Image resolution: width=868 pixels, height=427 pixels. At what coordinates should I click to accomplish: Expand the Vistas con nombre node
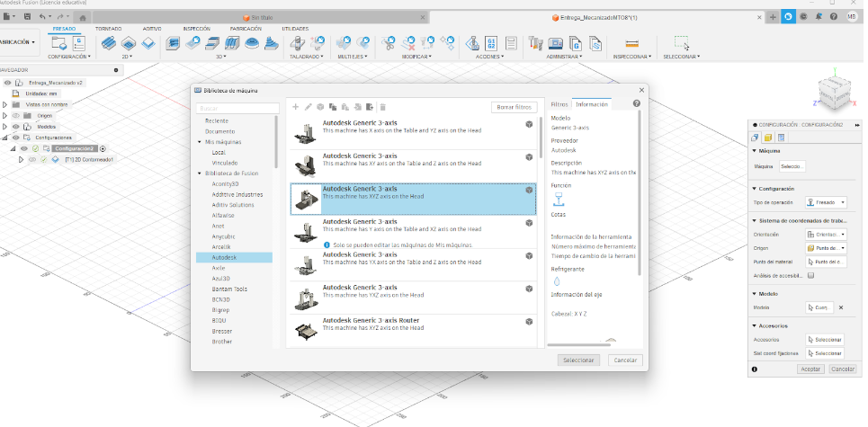click(4, 104)
